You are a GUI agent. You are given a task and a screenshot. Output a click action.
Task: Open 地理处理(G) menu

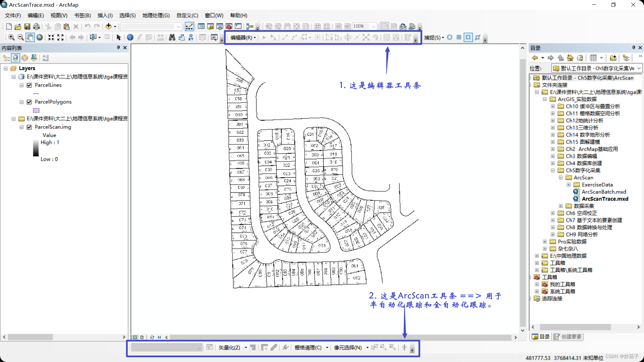coord(156,15)
